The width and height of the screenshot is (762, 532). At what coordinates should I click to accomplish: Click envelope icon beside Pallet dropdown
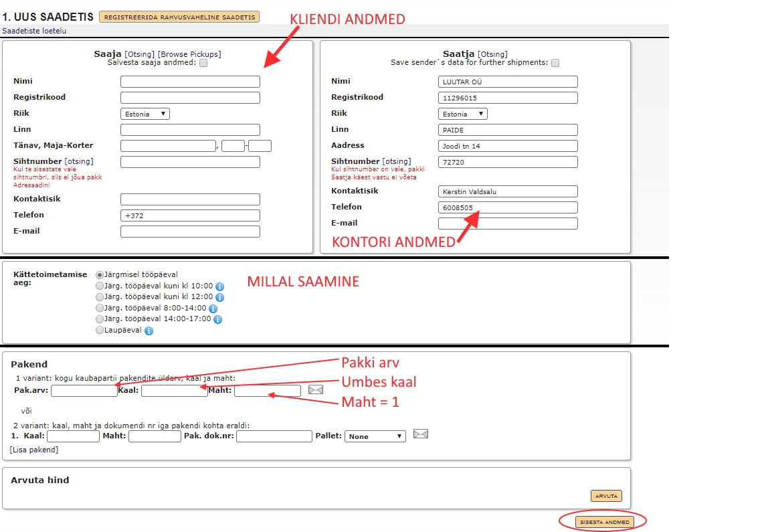[x=421, y=434]
